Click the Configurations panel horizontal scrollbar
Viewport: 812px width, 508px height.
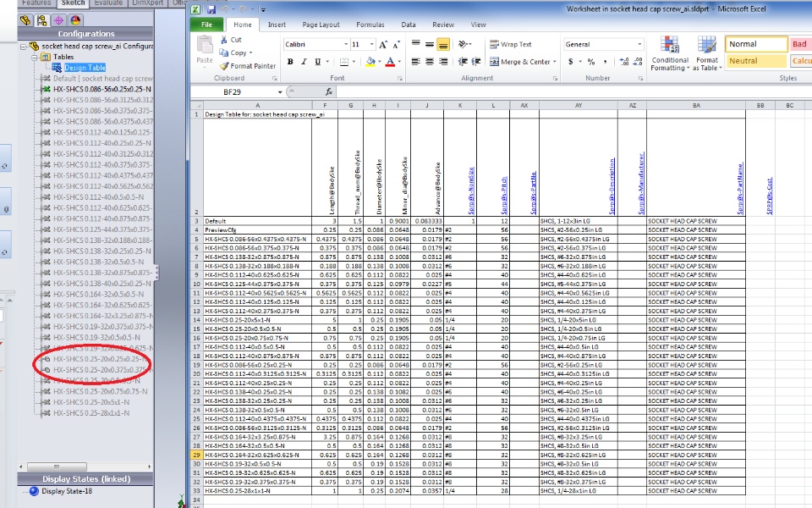[86, 467]
